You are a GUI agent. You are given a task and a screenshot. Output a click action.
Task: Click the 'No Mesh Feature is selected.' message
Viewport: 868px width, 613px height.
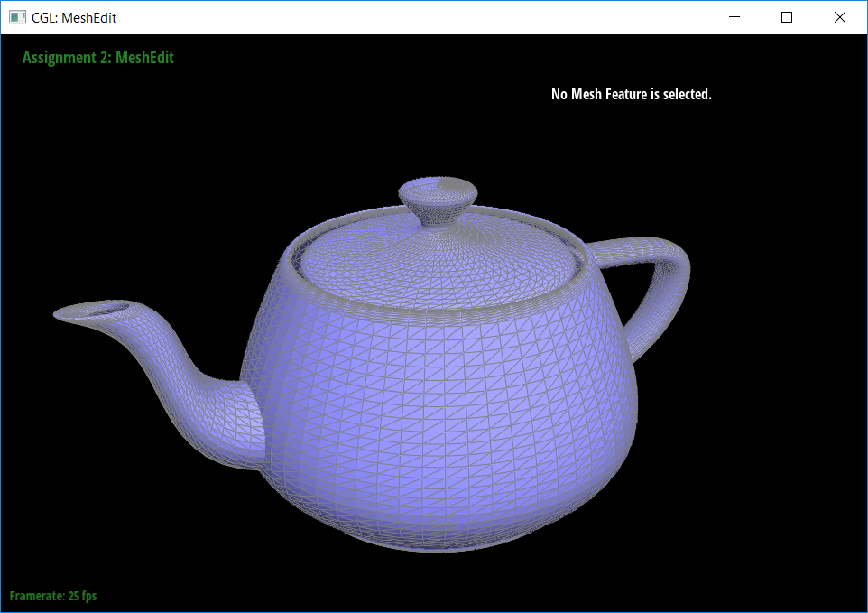(x=631, y=94)
